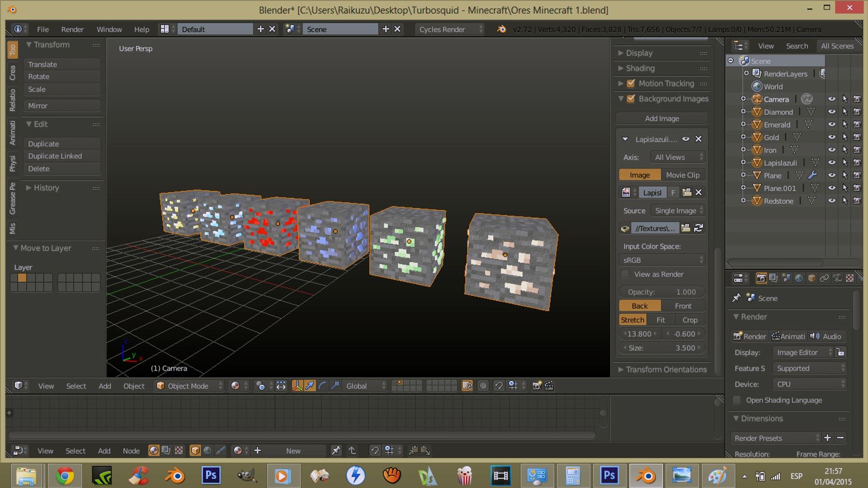Select the World properties tab icon
Image resolution: width=868 pixels, height=488 pixels.
pyautogui.click(x=799, y=278)
